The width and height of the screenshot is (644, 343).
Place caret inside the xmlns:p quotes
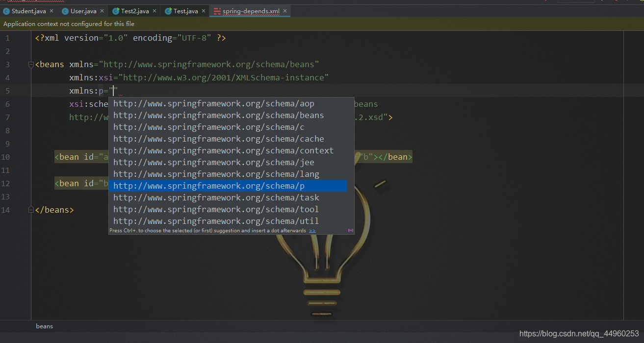[114, 91]
